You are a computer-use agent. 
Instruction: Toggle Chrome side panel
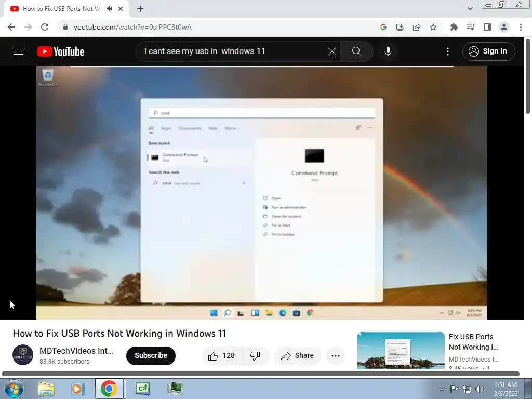(x=487, y=27)
